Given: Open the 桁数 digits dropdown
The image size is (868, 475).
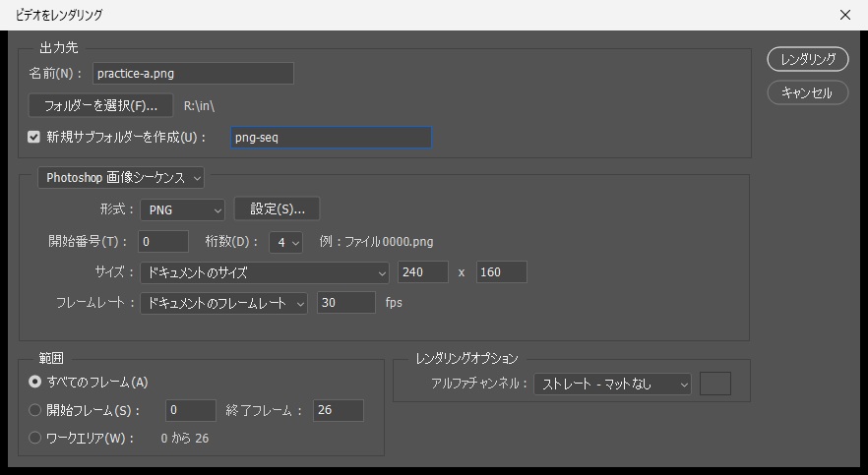Looking at the screenshot, I should 285,242.
